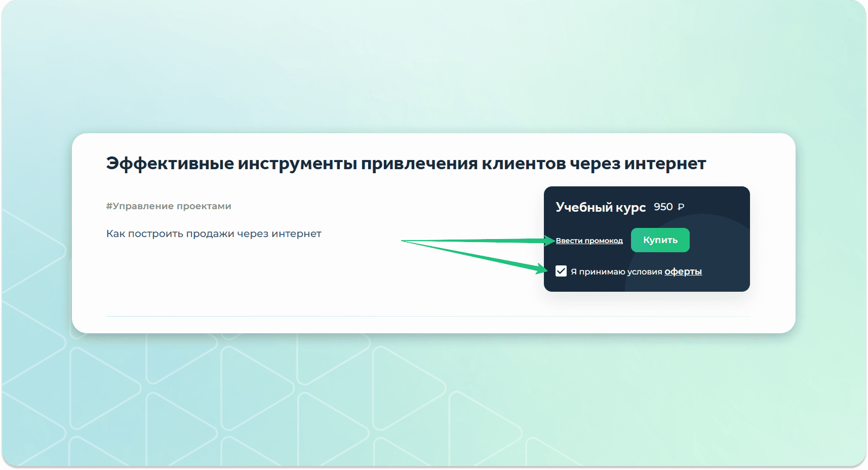Click the green Купить button
The width and height of the screenshot is (868, 470).
click(660, 240)
